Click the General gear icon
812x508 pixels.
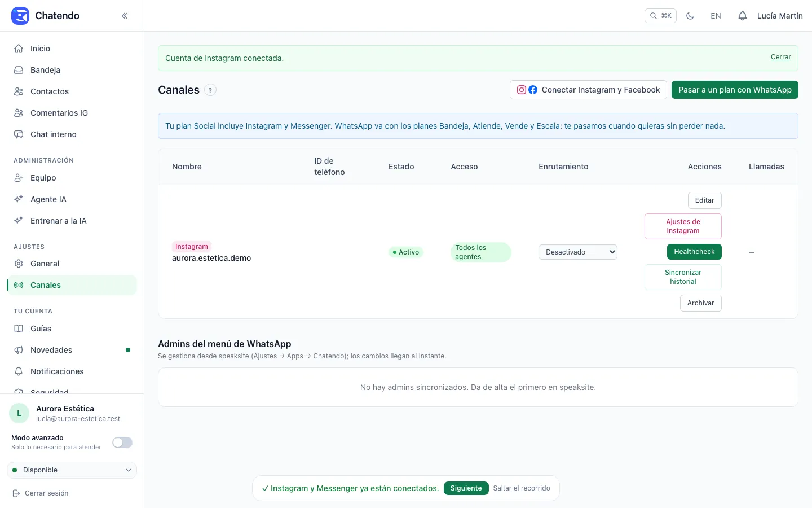19,264
